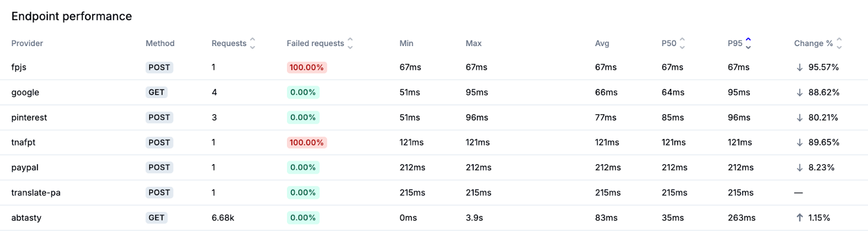Open the fpjs provider row
This screenshot has width=868, height=233.
(x=19, y=67)
